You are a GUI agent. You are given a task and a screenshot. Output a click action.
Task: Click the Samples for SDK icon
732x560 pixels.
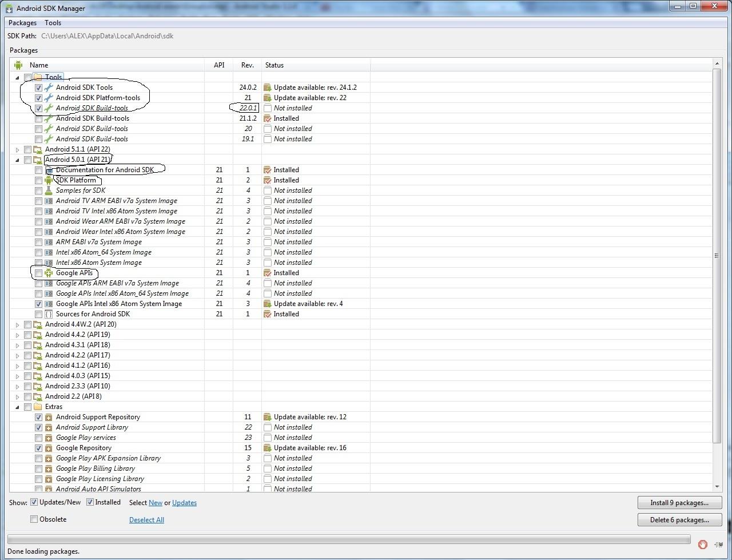(49, 190)
